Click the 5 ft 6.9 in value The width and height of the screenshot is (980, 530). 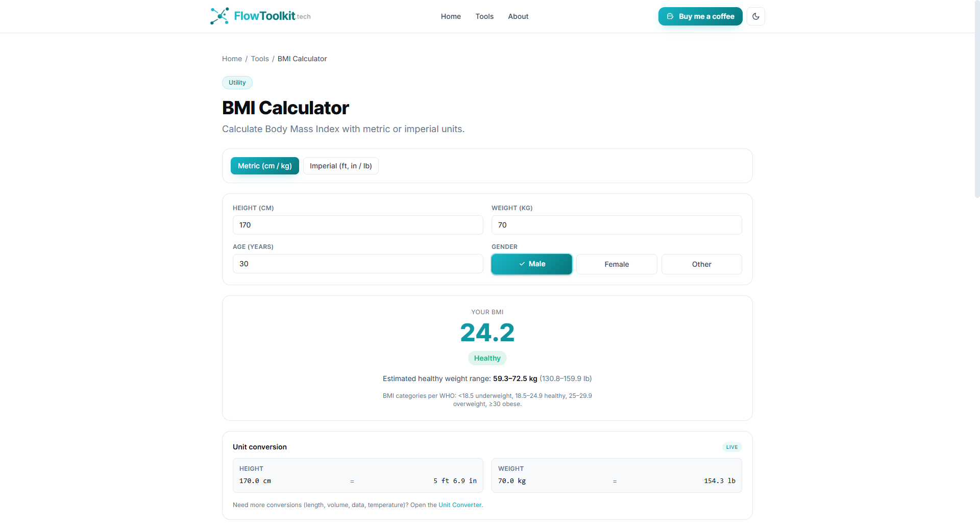pyautogui.click(x=455, y=481)
